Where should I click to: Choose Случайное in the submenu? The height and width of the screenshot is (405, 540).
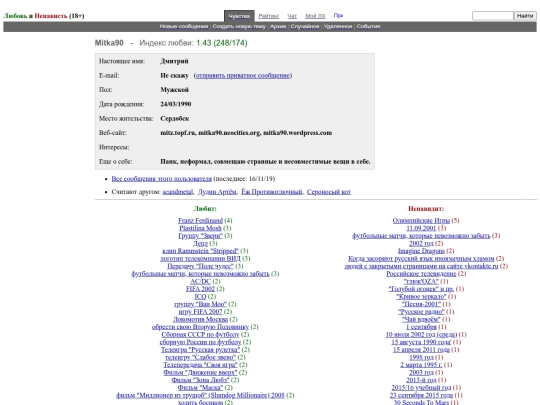pos(305,27)
